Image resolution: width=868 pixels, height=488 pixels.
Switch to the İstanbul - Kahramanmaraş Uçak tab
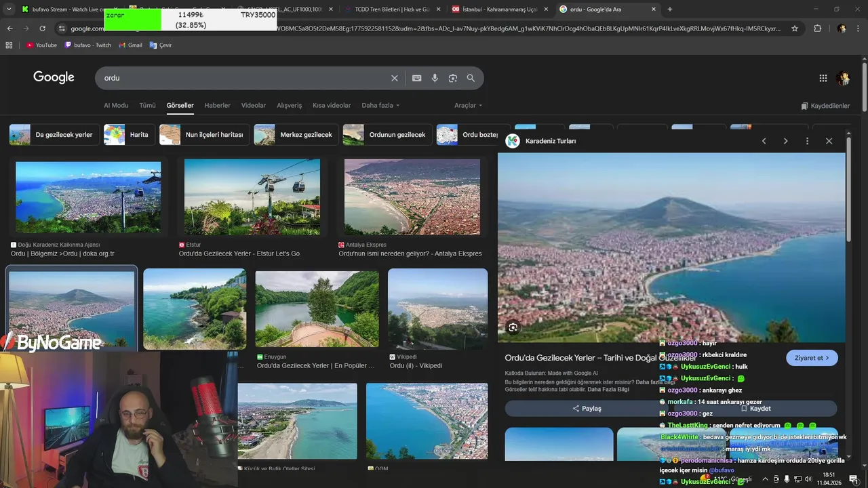pyautogui.click(x=498, y=9)
